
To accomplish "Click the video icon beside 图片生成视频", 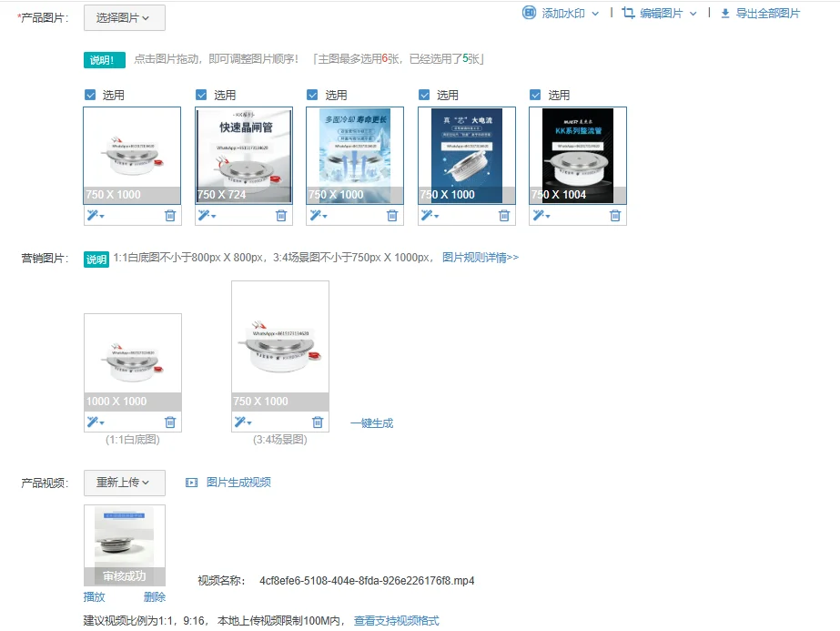I will (x=191, y=483).
